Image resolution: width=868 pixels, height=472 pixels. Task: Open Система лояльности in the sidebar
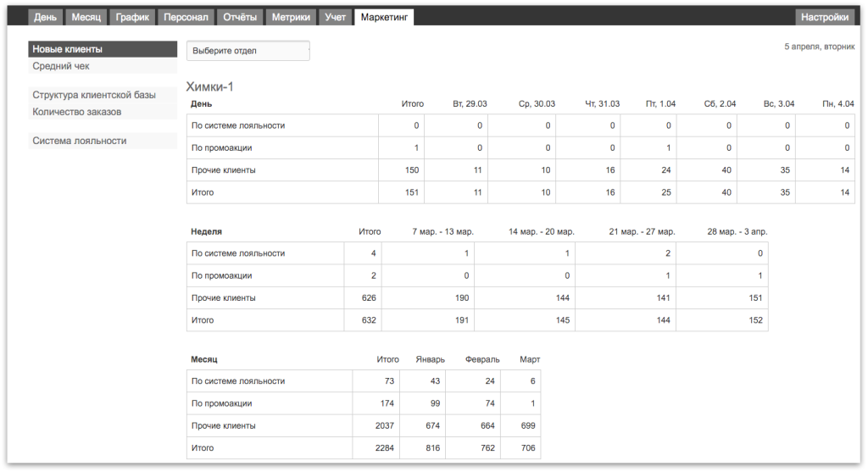pyautogui.click(x=103, y=141)
